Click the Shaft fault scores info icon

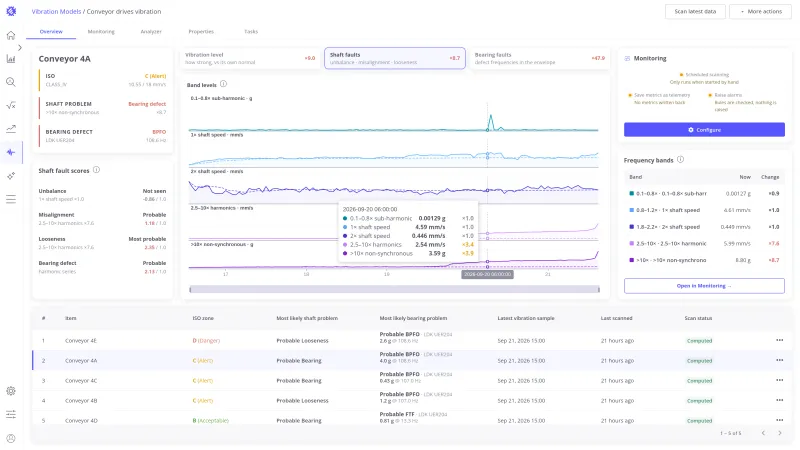point(96,170)
